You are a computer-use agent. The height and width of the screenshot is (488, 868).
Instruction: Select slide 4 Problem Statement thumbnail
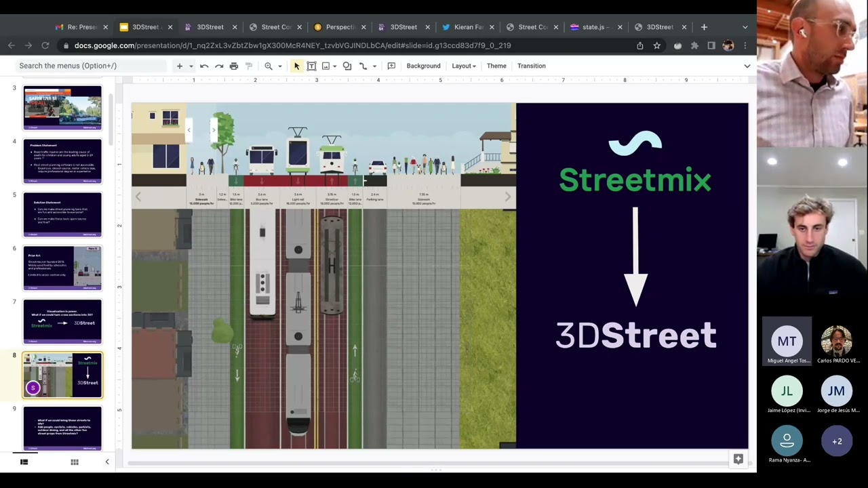coord(62,161)
